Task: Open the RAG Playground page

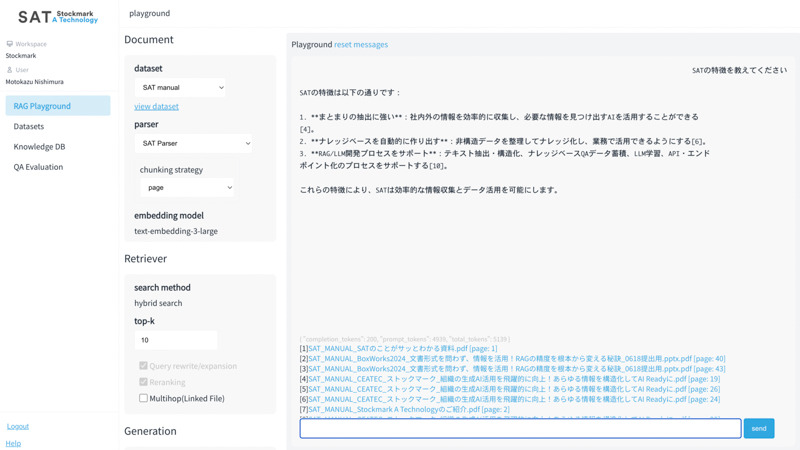Action: [x=58, y=106]
